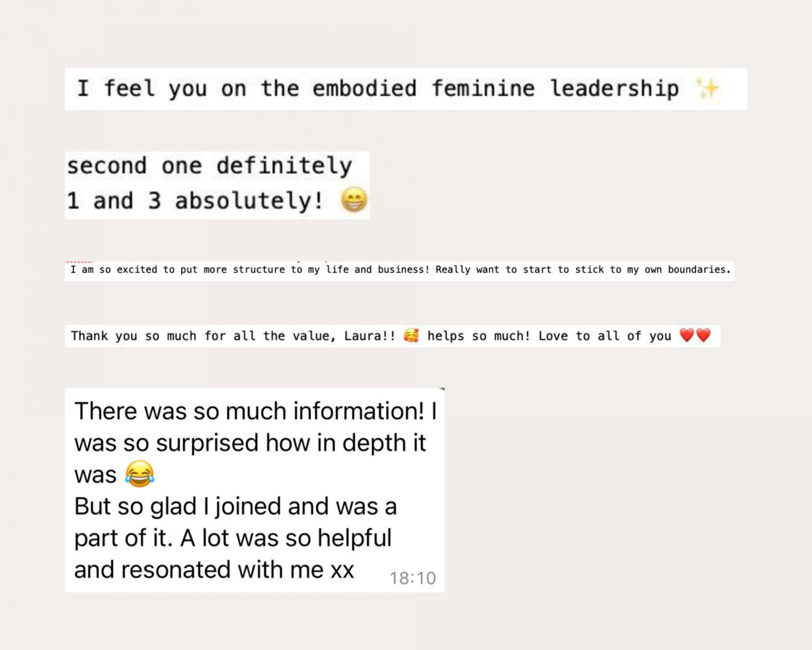812x650 pixels.
Task: Click the words "embodied feminine" in top message
Action: [423, 89]
